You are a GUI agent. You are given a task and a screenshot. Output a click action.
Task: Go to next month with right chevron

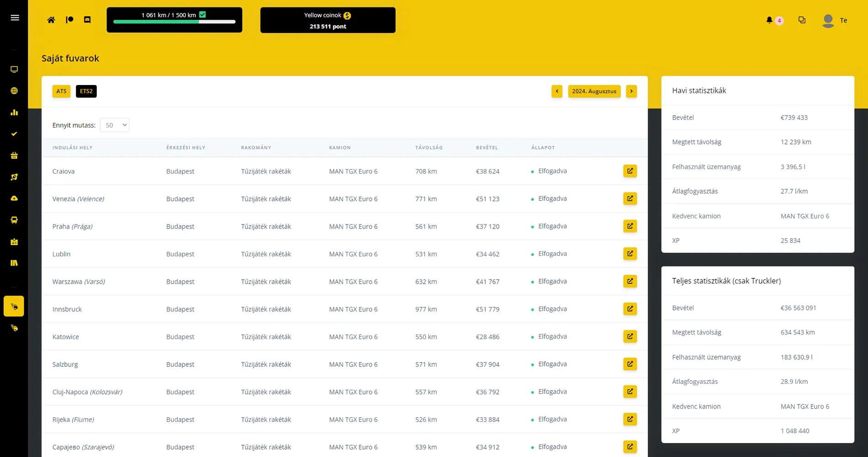[631, 91]
